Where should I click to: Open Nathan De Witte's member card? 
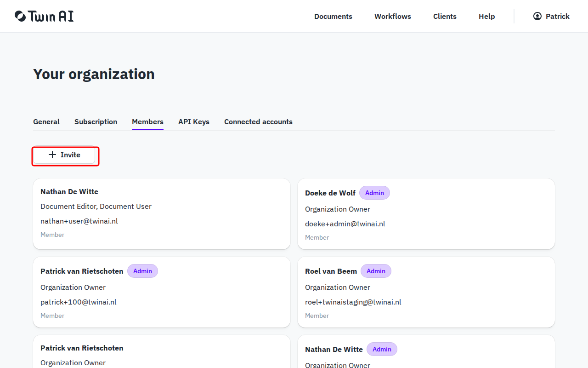pos(162,213)
